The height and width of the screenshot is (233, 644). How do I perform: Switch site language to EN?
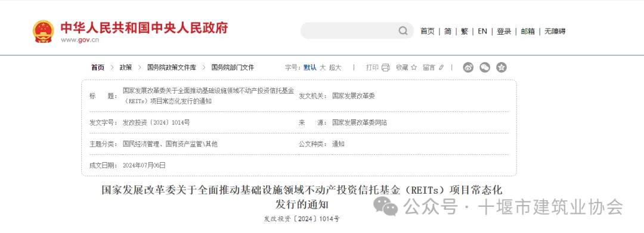pos(482,31)
